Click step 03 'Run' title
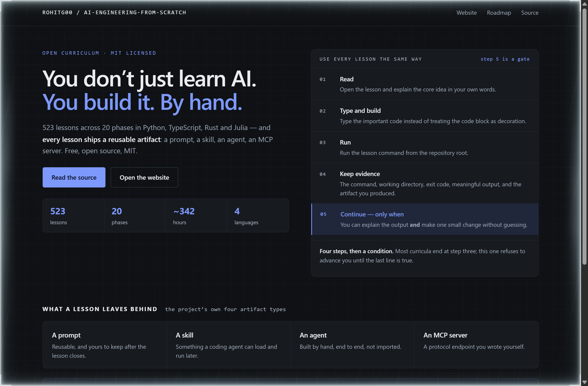This screenshot has height=386, width=588. tap(345, 142)
